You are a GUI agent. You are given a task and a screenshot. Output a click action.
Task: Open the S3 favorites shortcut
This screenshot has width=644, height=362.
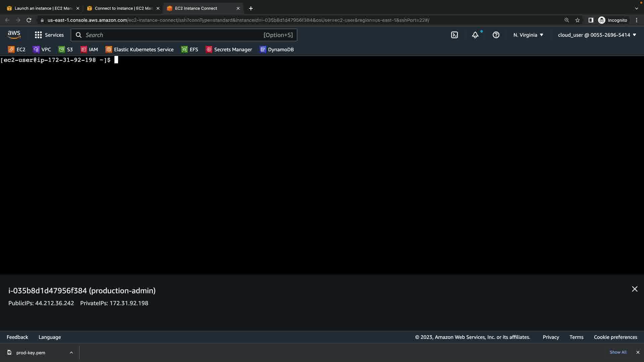(66, 49)
